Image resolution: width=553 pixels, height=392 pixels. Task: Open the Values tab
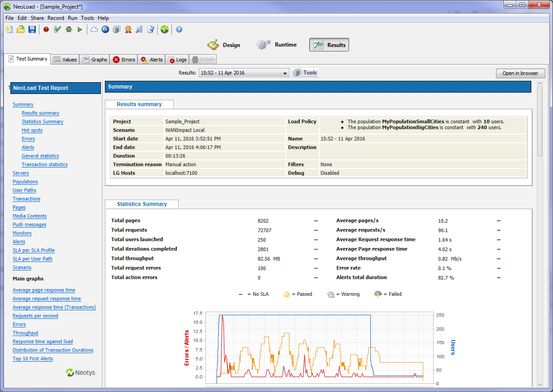65,59
